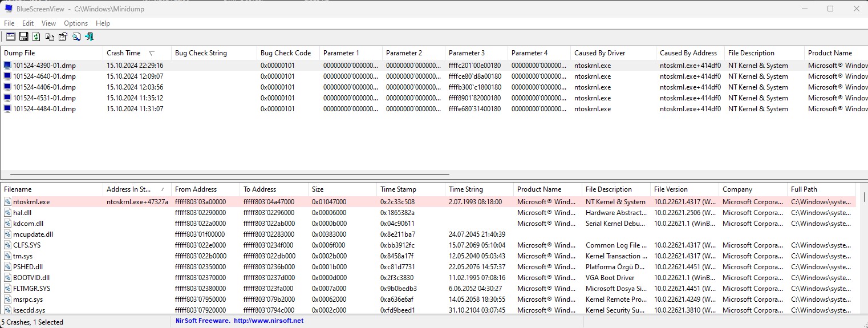Click the vertical scrollbar of the driver list

tap(865, 197)
